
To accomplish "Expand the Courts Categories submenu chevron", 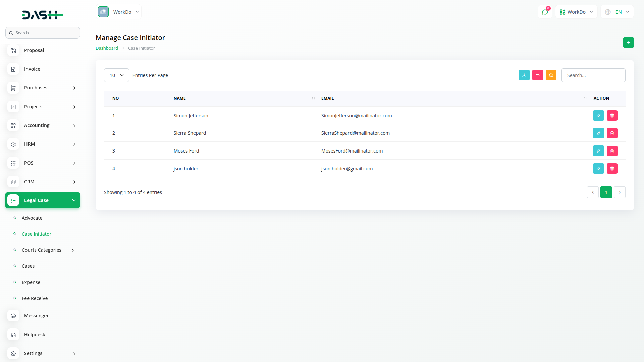I will pyautogui.click(x=73, y=250).
